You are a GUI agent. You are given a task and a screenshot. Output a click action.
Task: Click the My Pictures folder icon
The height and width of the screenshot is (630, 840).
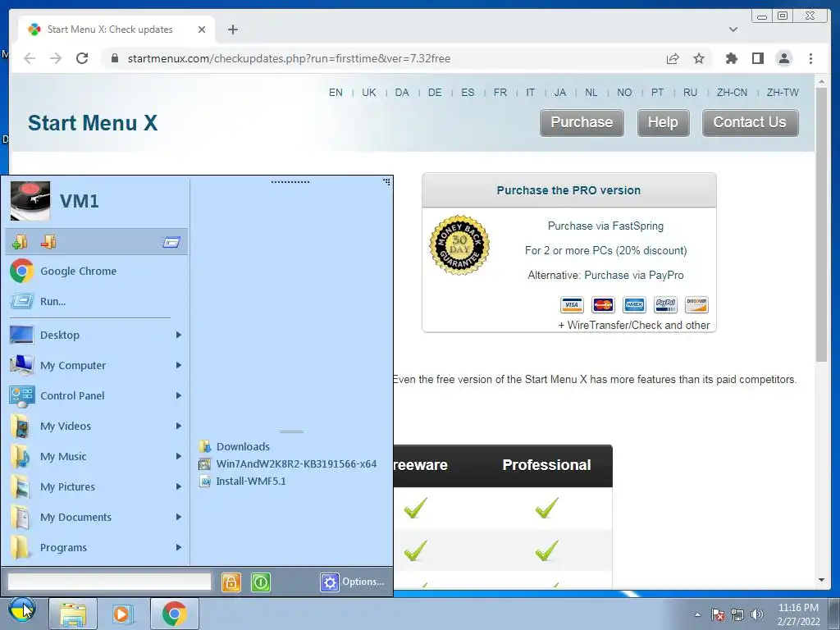pos(21,486)
